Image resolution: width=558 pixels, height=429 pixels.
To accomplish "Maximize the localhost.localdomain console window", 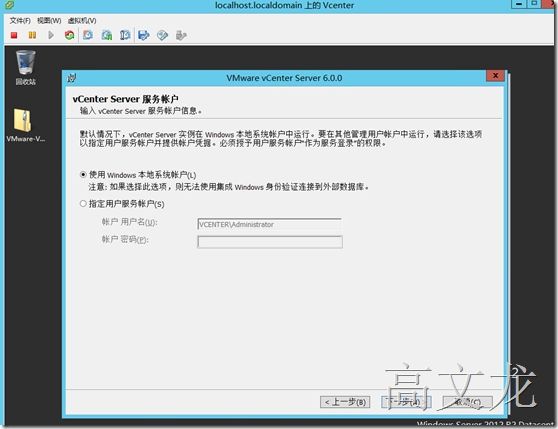I will click(x=534, y=4).
